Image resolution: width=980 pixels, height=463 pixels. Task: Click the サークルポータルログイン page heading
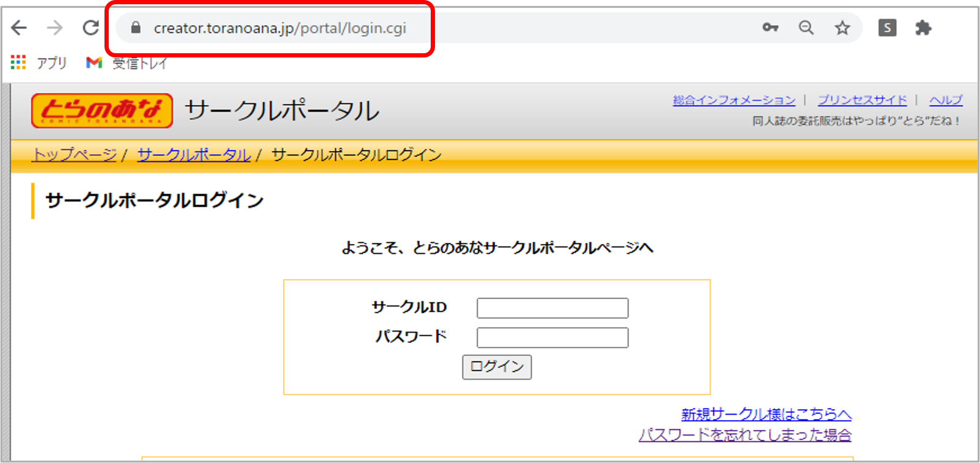(155, 200)
